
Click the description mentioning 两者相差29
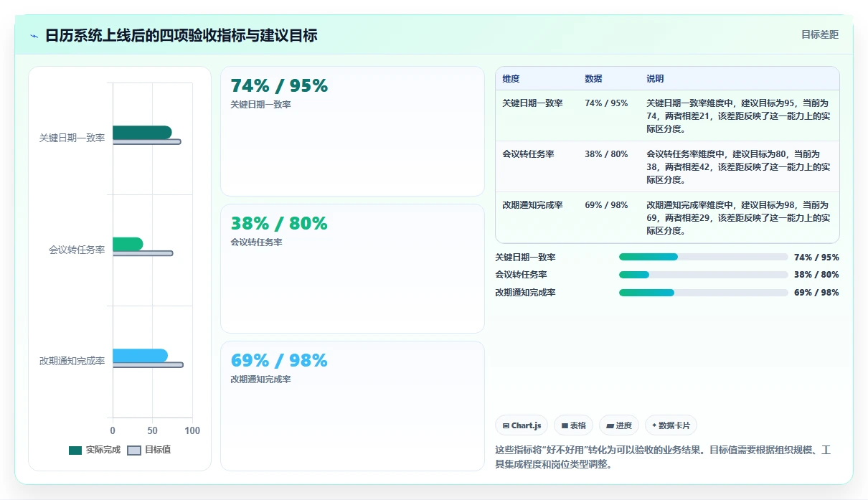click(739, 218)
